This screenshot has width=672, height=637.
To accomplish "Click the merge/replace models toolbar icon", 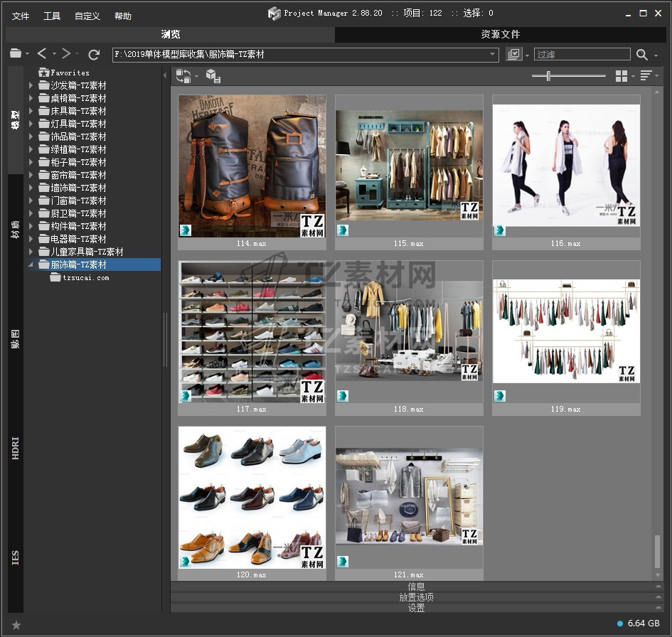I will (x=183, y=76).
